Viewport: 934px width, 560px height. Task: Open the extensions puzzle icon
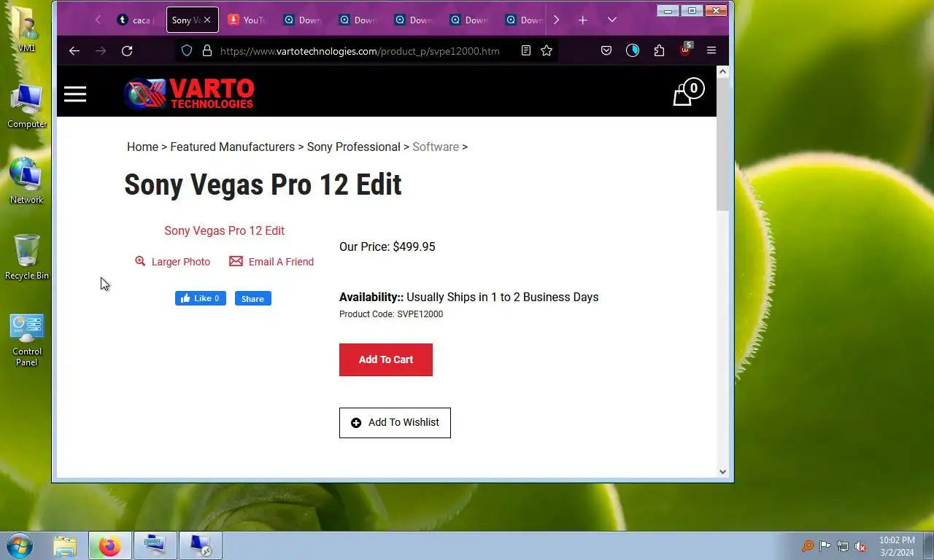659,50
